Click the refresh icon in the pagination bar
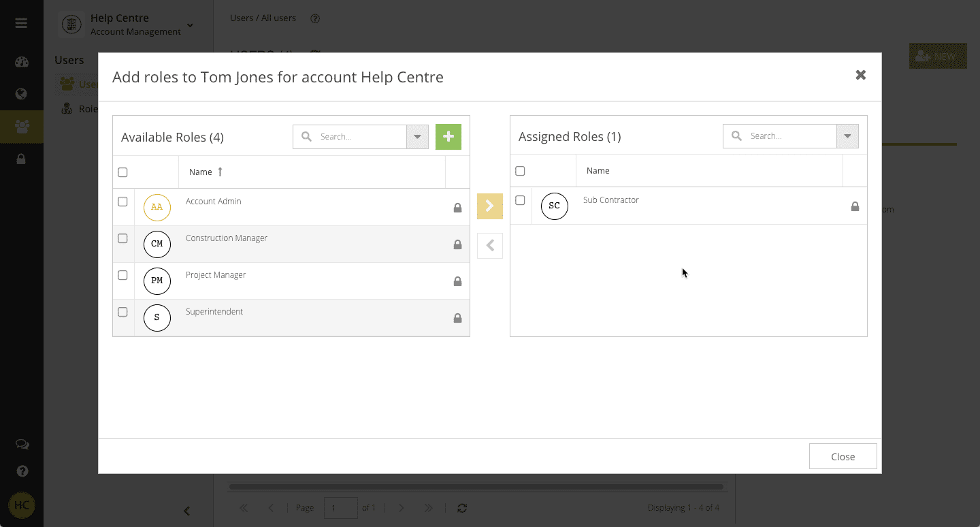Image resolution: width=980 pixels, height=527 pixels. point(462,508)
